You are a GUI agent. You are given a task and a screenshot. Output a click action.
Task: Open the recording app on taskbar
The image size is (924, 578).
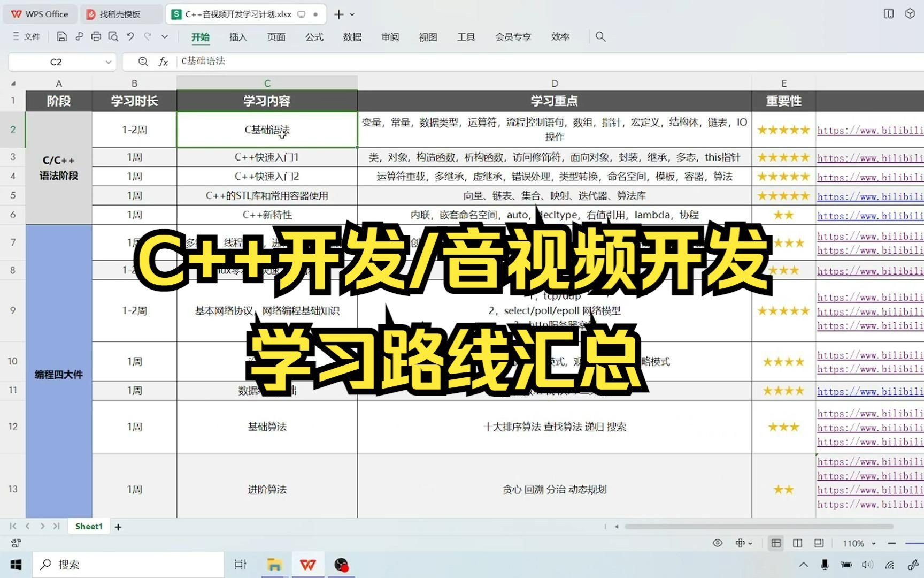point(341,565)
